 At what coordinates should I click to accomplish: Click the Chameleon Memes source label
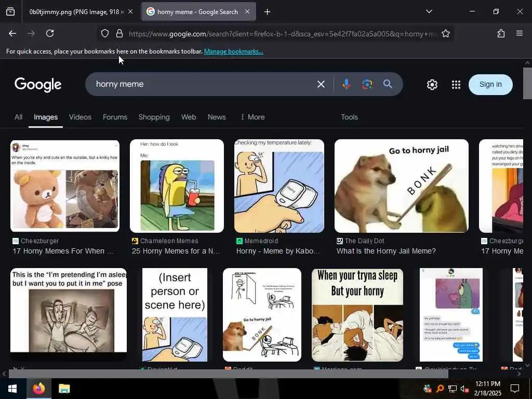tap(169, 241)
